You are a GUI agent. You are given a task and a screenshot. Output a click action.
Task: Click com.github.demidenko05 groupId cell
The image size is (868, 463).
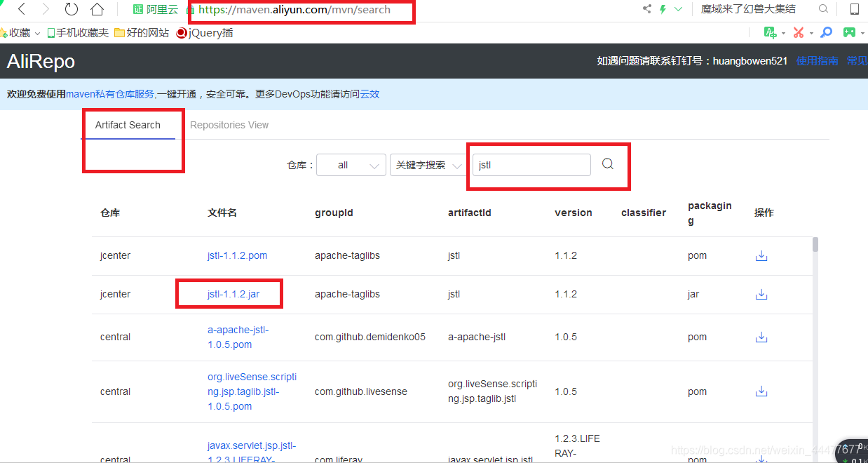[370, 337]
